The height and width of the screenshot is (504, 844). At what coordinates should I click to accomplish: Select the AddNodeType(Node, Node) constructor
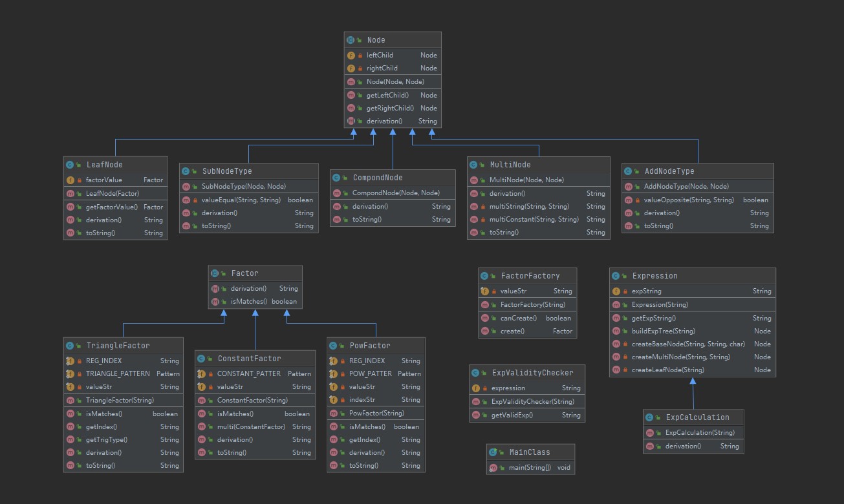(698, 186)
